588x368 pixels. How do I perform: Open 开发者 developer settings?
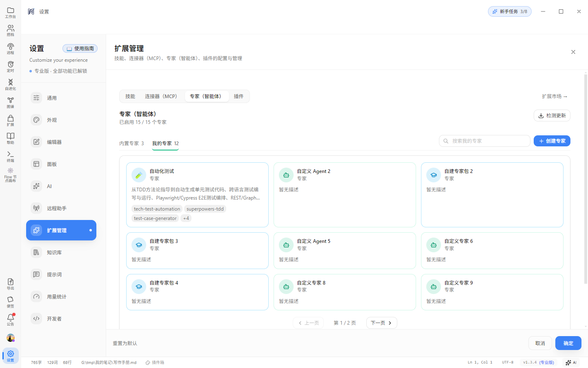point(61,319)
